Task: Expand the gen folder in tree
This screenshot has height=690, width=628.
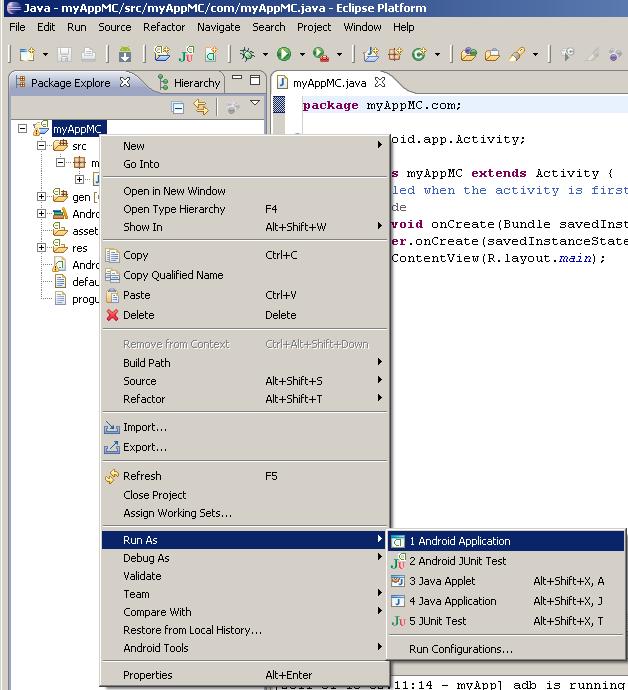Action: click(x=42, y=197)
